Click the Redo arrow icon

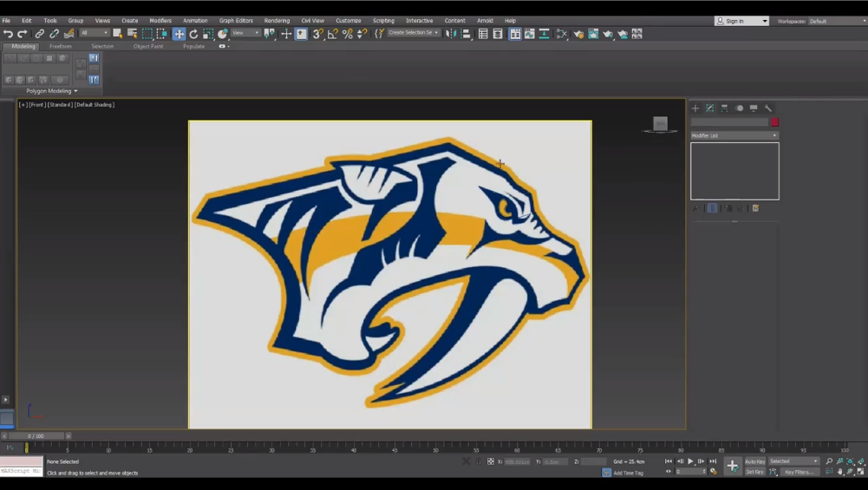pyautogui.click(x=23, y=34)
